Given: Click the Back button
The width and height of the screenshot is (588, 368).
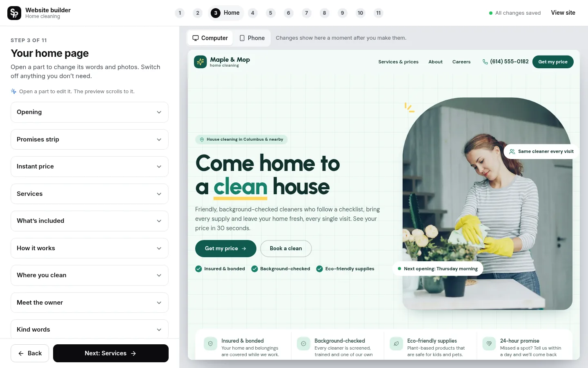Looking at the screenshot, I should [x=30, y=353].
